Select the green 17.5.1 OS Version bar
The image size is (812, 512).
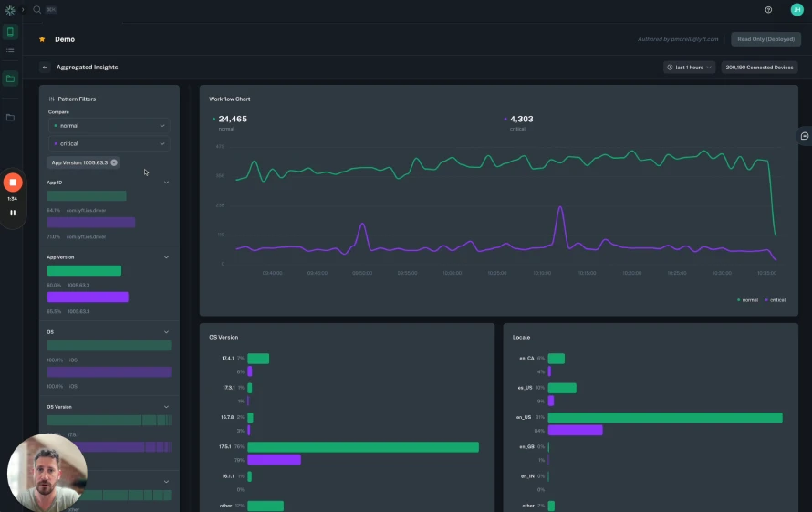pos(363,446)
